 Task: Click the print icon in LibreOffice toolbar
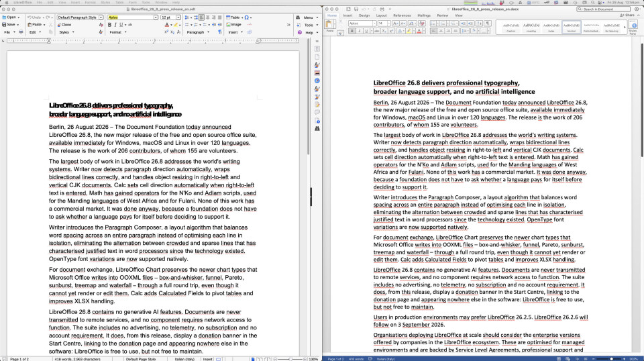pos(21,32)
